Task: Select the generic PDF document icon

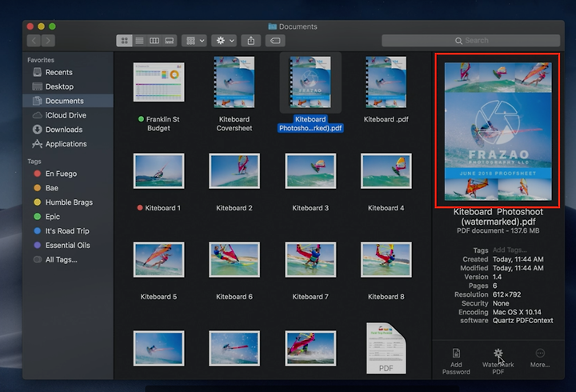Action: 386,348
